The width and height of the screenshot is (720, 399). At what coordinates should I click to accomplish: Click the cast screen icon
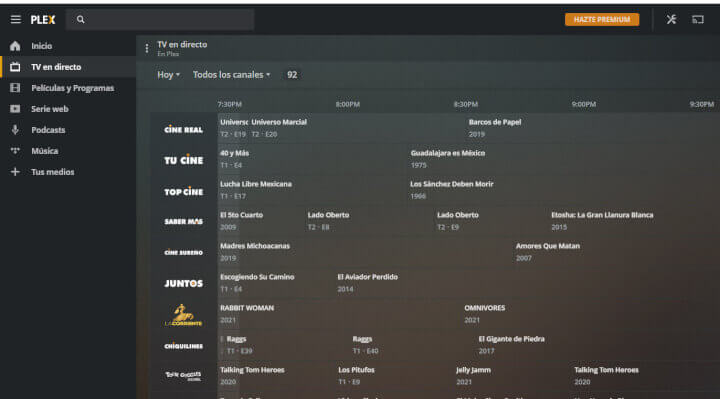(x=698, y=19)
